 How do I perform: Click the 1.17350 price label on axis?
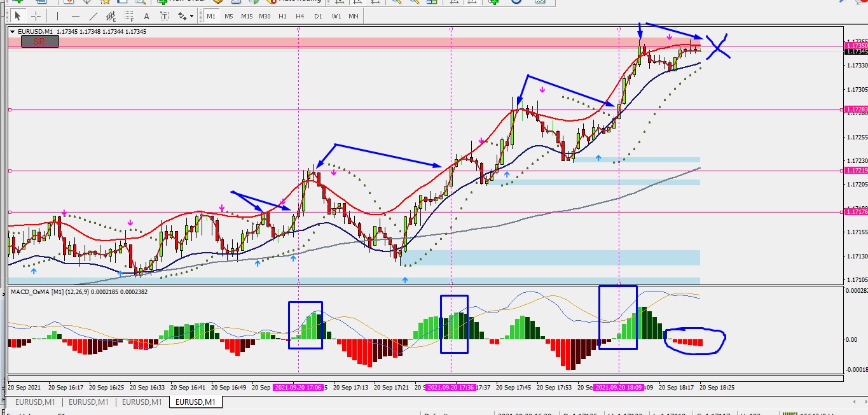(855, 46)
